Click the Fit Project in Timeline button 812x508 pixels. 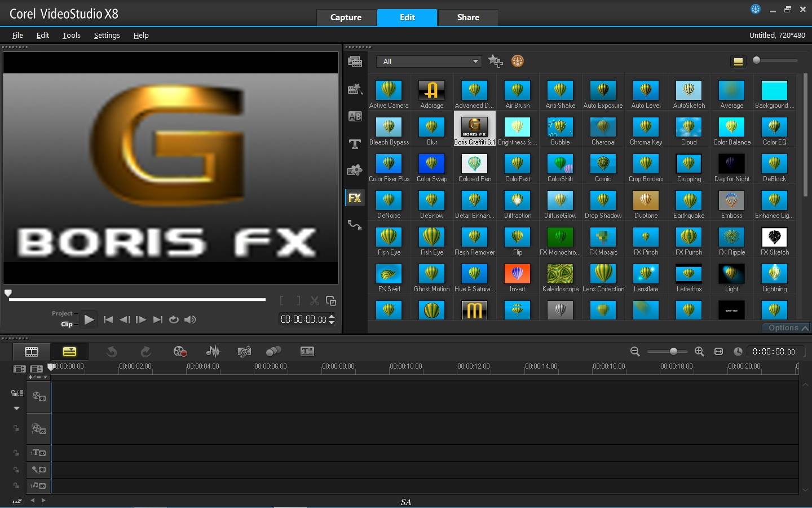pos(718,352)
